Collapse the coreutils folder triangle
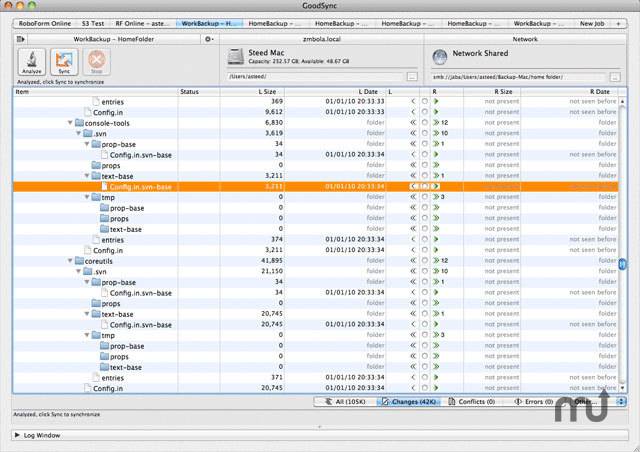The image size is (640, 452). tap(70, 261)
